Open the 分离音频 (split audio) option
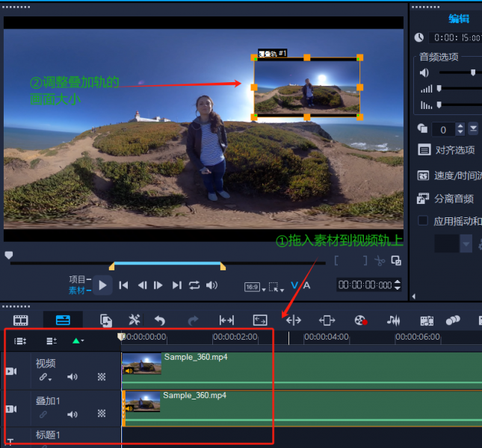The width and height of the screenshot is (482, 448). click(x=454, y=199)
